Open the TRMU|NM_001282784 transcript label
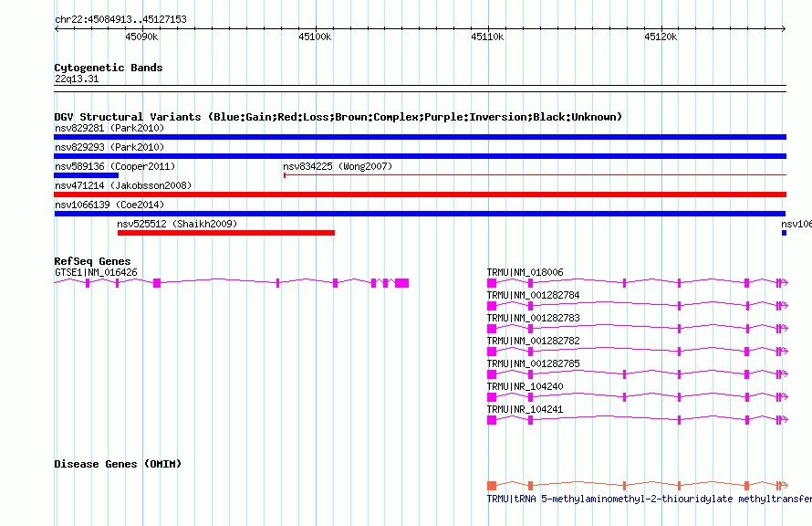The image size is (812, 526). tap(534, 295)
